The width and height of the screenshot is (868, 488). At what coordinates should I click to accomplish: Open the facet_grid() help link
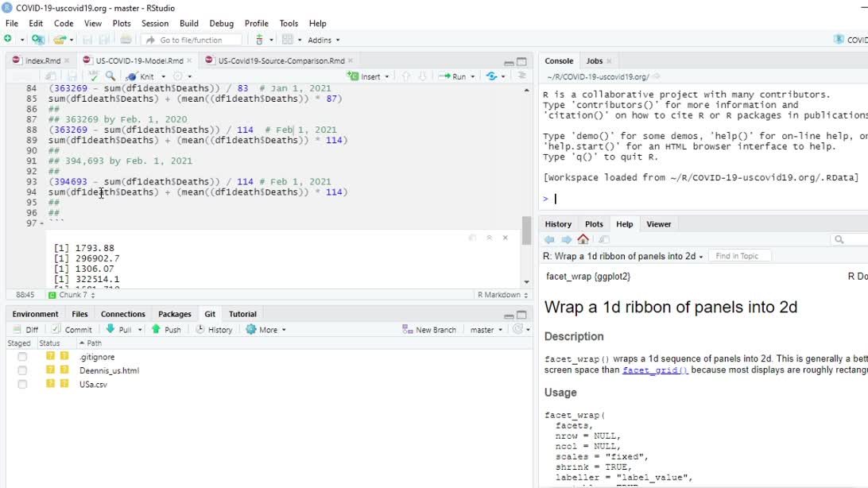click(x=656, y=370)
